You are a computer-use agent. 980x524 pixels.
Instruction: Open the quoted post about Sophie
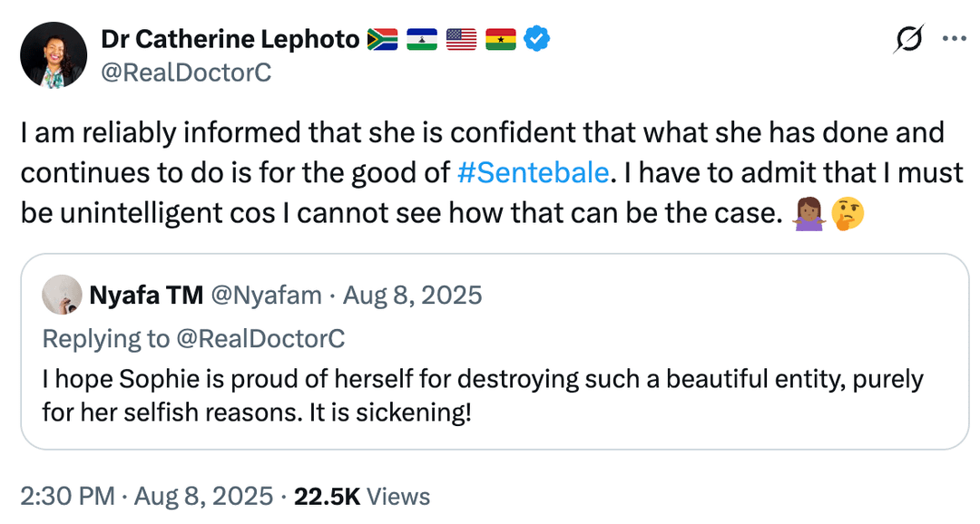coord(482,395)
